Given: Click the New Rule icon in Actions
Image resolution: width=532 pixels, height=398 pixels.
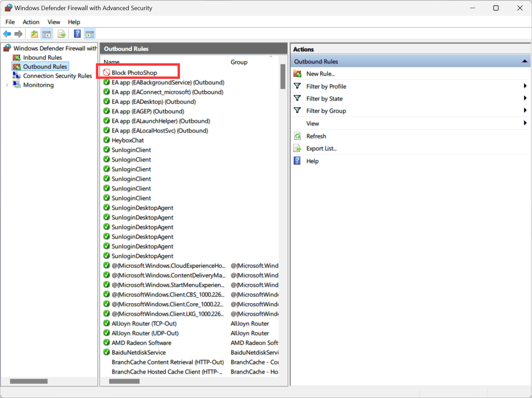Looking at the screenshot, I should 298,73.
